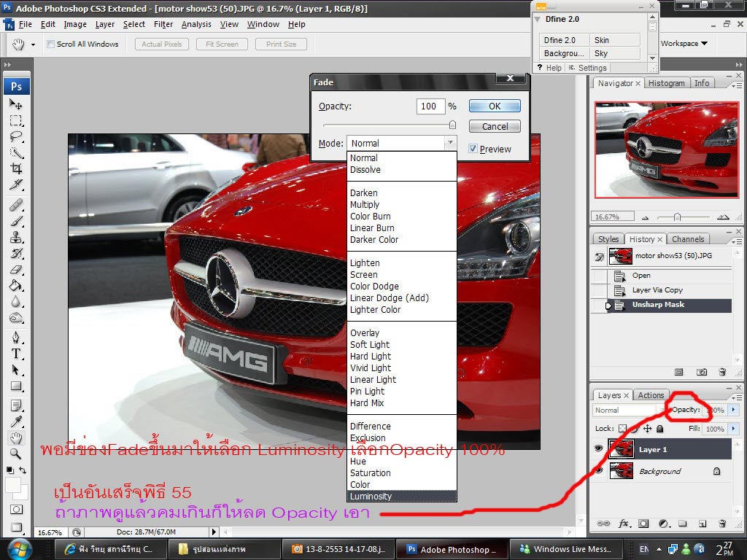Switch to the Channels tab

click(x=688, y=239)
